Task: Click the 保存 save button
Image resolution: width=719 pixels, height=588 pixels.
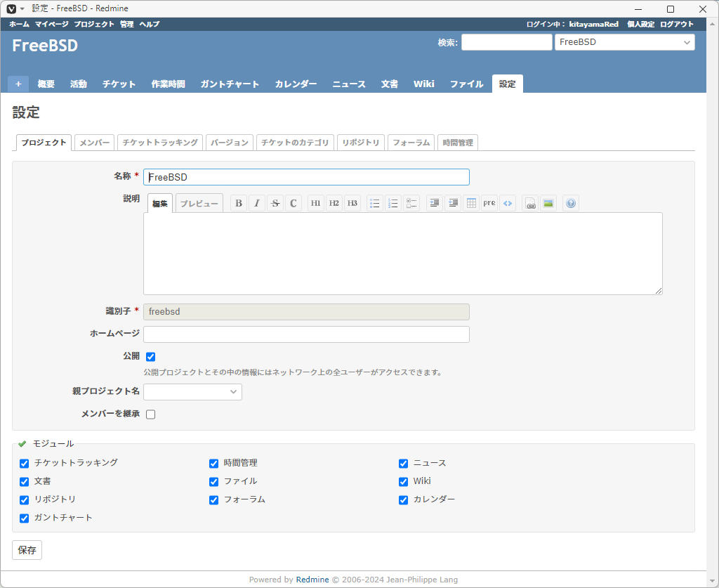Action: pyautogui.click(x=27, y=550)
